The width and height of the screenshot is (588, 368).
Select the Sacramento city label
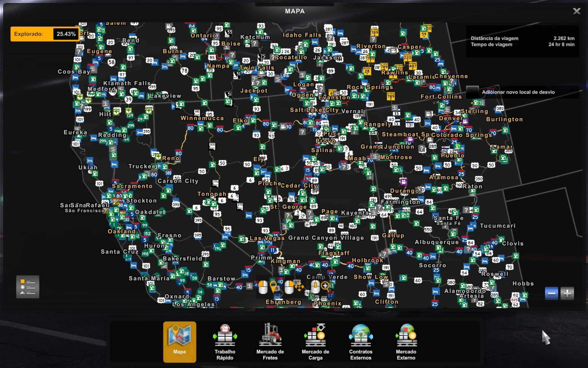point(132,186)
